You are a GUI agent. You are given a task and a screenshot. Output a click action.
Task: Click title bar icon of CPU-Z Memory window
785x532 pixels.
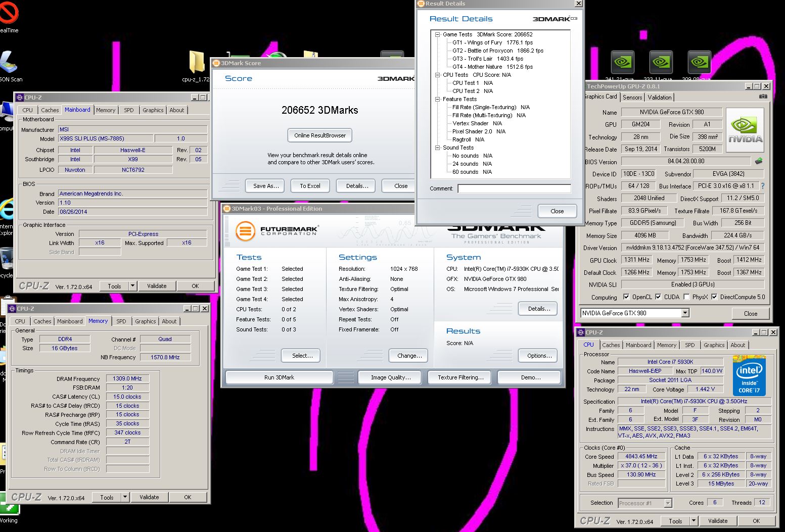12,308
